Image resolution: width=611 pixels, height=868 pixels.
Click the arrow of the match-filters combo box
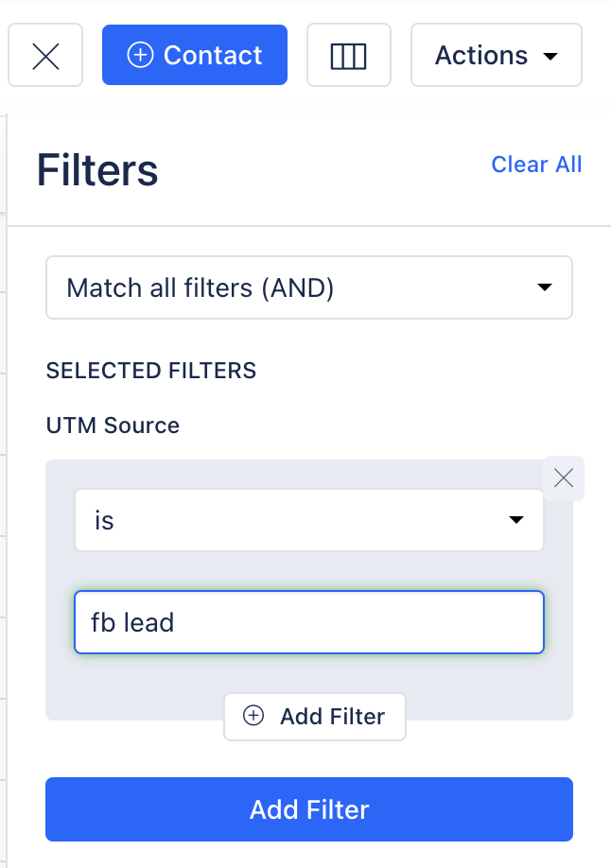click(x=545, y=287)
